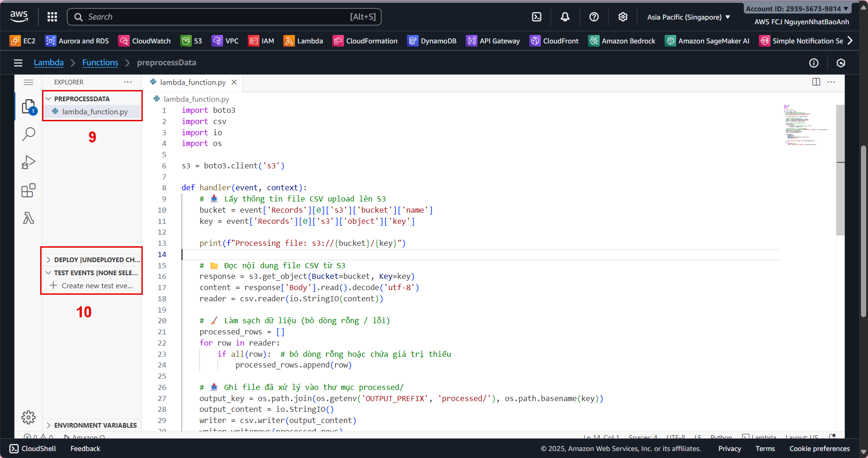This screenshot has width=868, height=458.
Task: Open the IAM shortcut
Action: point(261,41)
